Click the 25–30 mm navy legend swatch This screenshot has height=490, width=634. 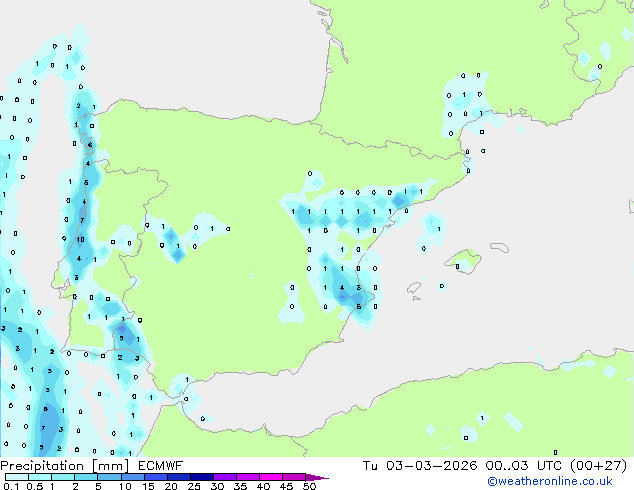pos(202,477)
